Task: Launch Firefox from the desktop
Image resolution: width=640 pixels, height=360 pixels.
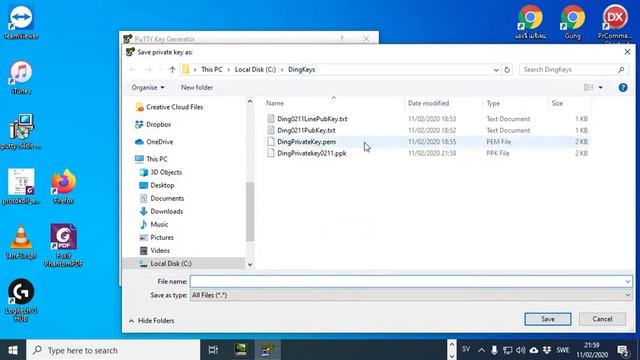Action: click(x=63, y=187)
